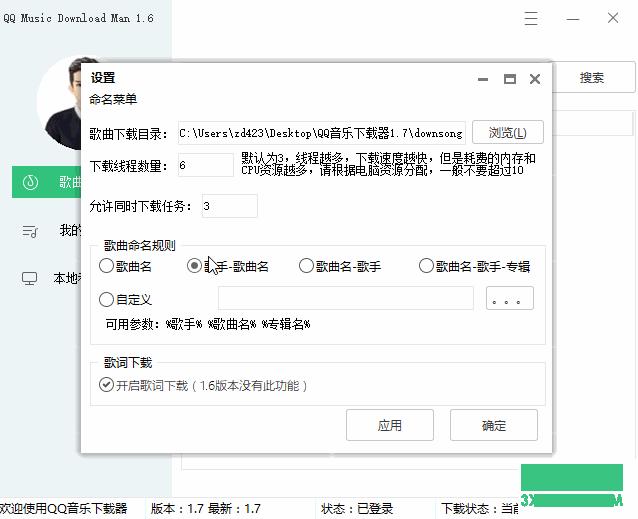Edit the 下载线程数量 field
Viewport: 638px width, 519px height.
coord(205,165)
